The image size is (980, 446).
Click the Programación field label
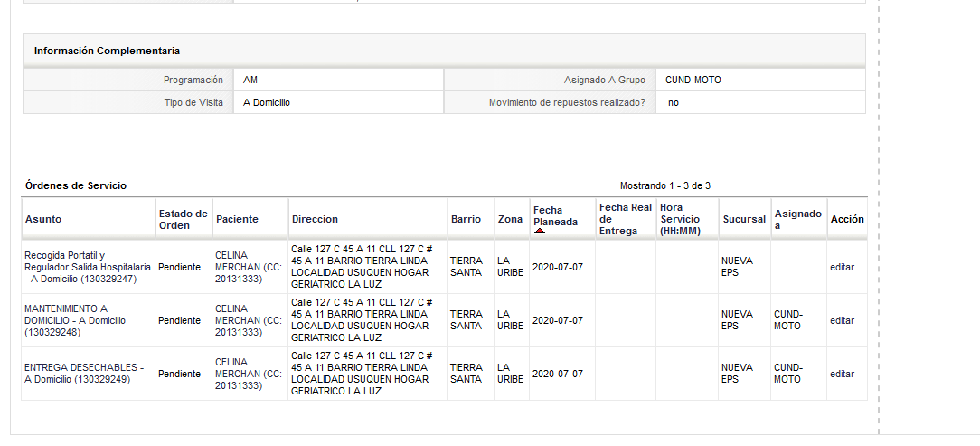193,81
